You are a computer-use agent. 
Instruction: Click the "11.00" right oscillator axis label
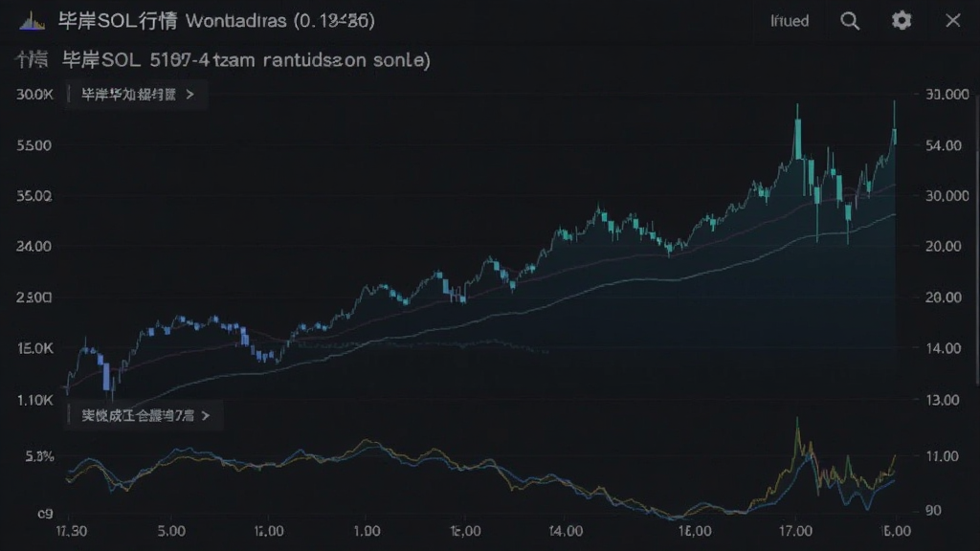click(x=943, y=456)
